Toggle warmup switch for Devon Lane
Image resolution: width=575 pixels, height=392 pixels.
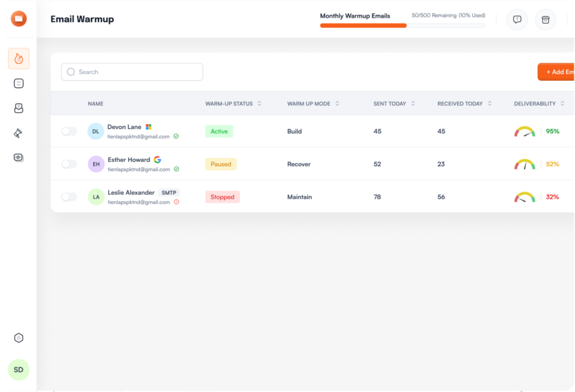click(x=69, y=131)
